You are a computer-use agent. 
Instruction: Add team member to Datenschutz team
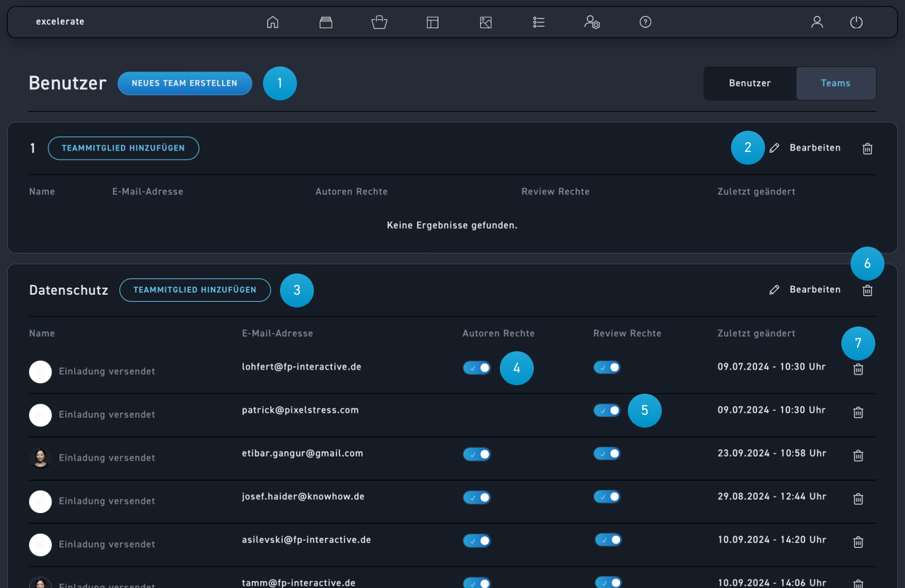tap(194, 290)
